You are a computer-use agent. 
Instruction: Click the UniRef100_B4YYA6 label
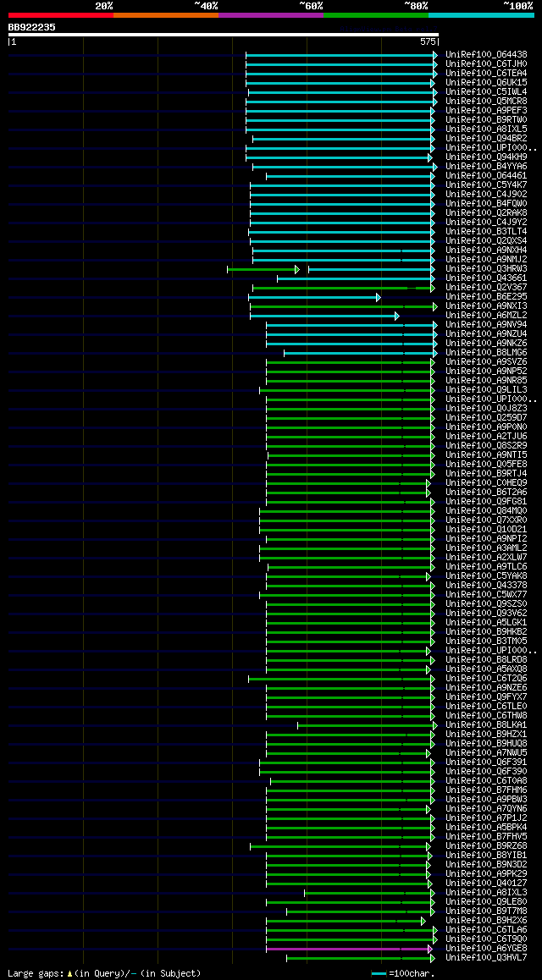coord(486,166)
